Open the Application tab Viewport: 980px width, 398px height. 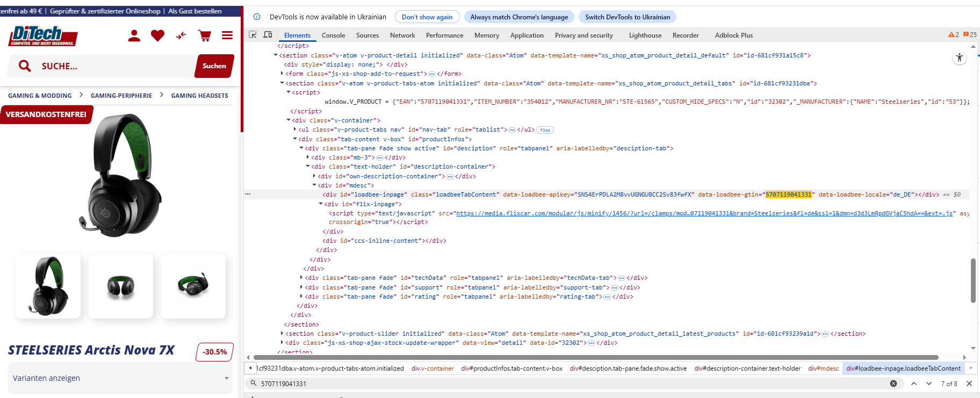pos(527,35)
